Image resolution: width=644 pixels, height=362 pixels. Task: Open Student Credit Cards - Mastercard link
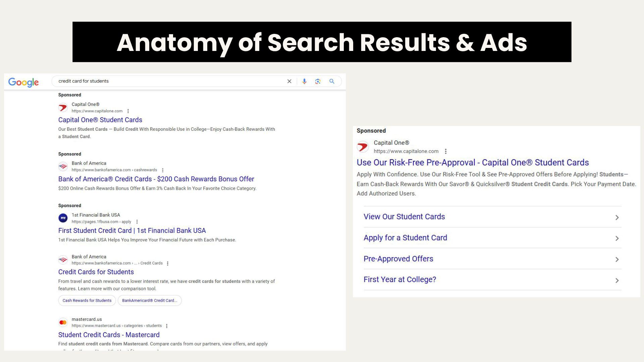[109, 335]
